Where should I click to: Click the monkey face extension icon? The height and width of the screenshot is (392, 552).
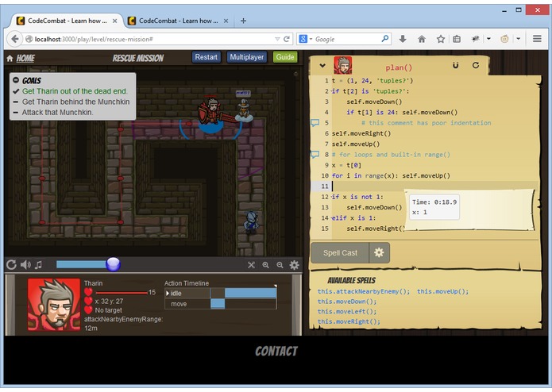504,39
